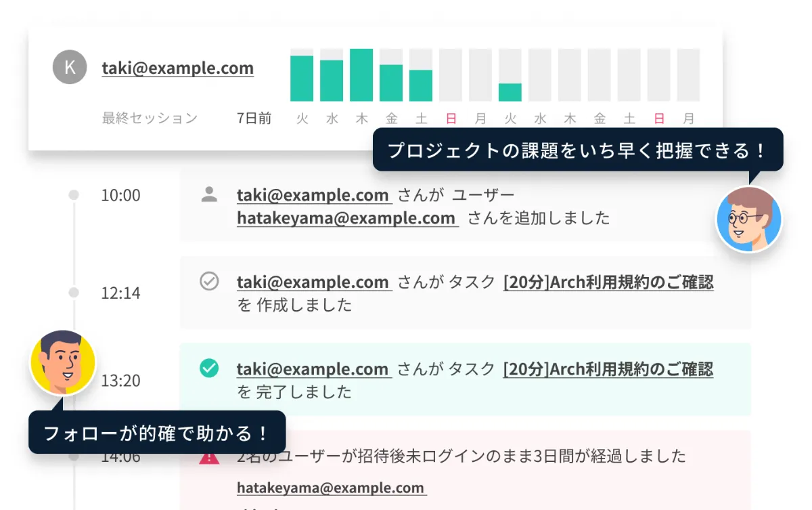Click the green completed checkmark icon
The height and width of the screenshot is (510, 812).
pyautogui.click(x=210, y=368)
